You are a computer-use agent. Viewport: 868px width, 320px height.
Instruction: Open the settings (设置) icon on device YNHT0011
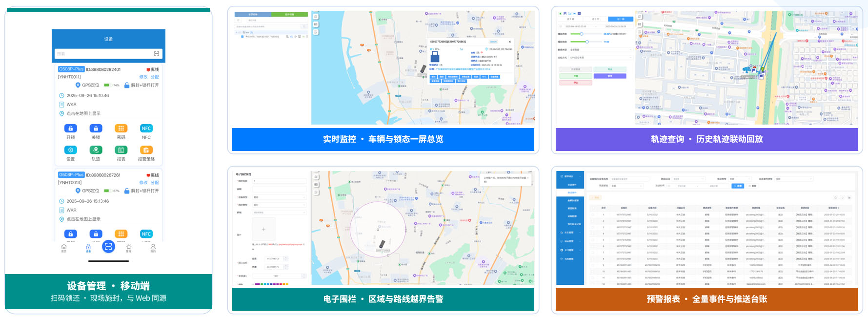pyautogui.click(x=71, y=150)
